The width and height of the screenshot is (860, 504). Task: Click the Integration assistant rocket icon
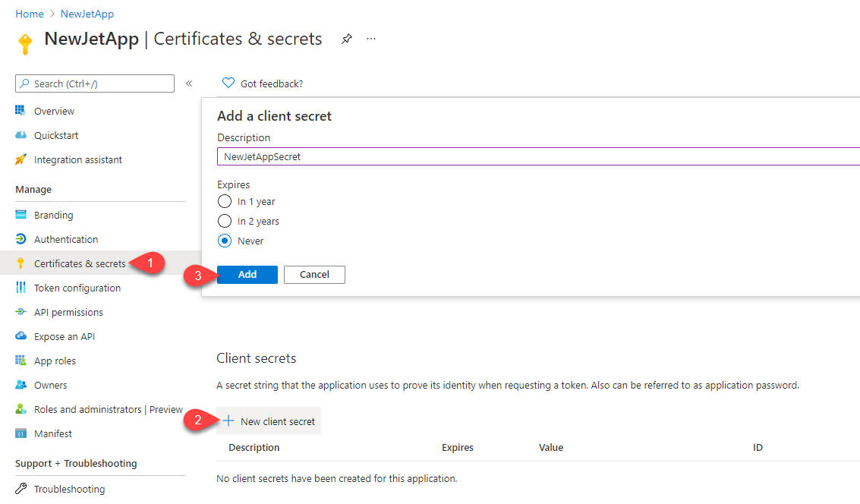coord(20,159)
